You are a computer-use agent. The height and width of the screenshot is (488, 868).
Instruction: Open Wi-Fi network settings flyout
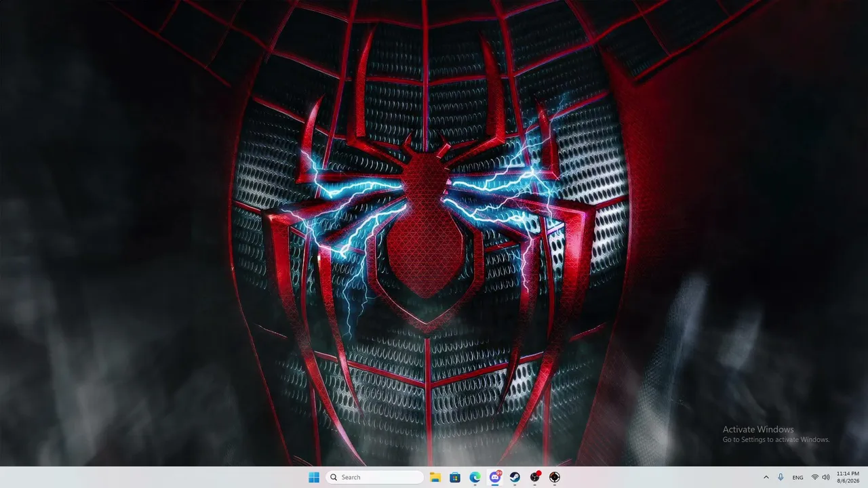[x=815, y=477]
